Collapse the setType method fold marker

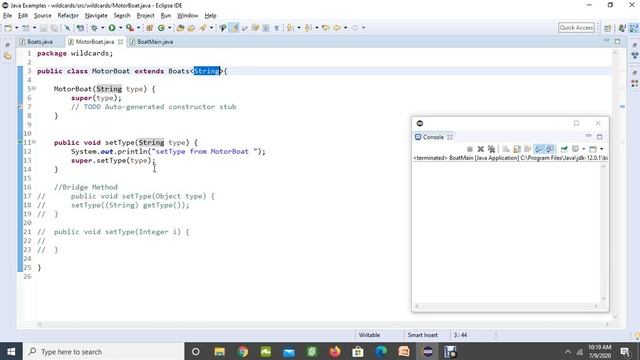[x=34, y=142]
